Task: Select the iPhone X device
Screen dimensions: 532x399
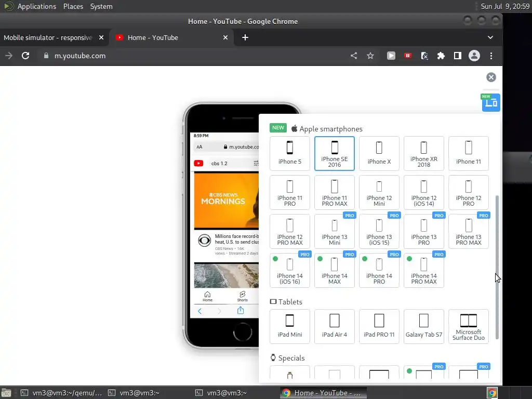Action: [379, 153]
